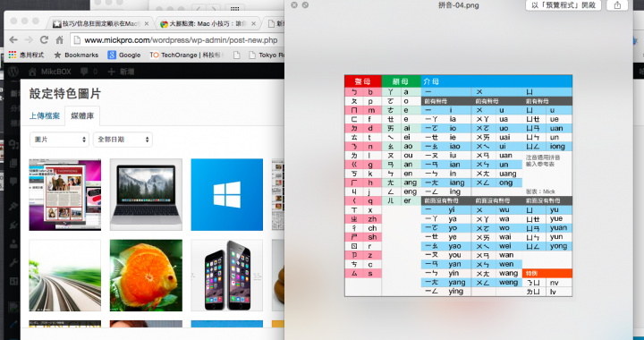644x340 pixels.
Task: Open the share icon in Quick Look
Action: [x=617, y=5]
